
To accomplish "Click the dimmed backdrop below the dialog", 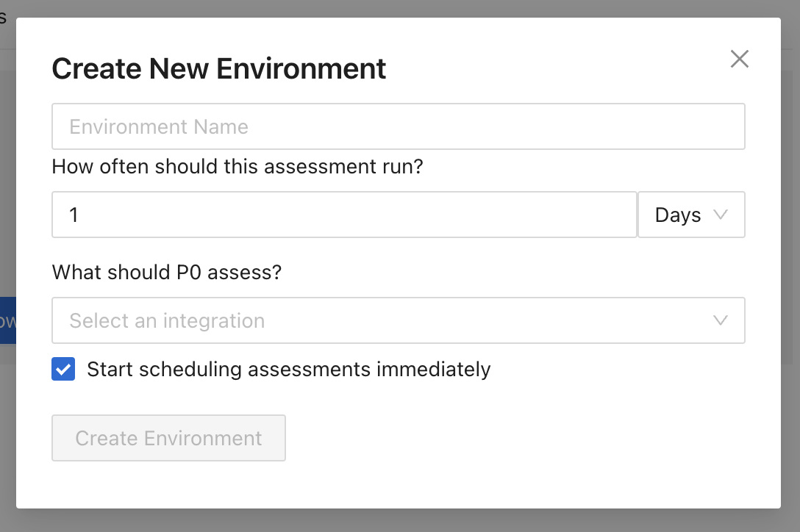I will coord(400,520).
